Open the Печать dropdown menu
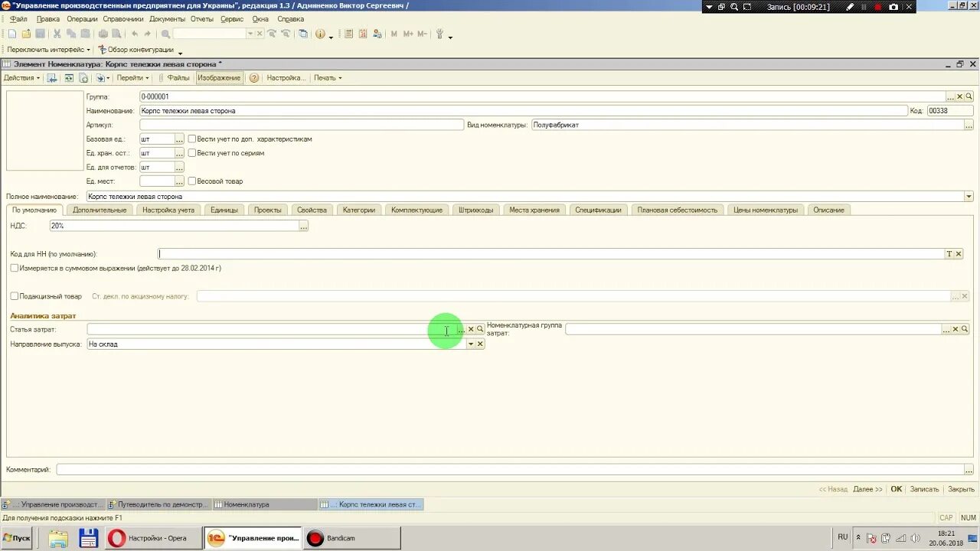This screenshot has height=551, width=980. coord(328,78)
